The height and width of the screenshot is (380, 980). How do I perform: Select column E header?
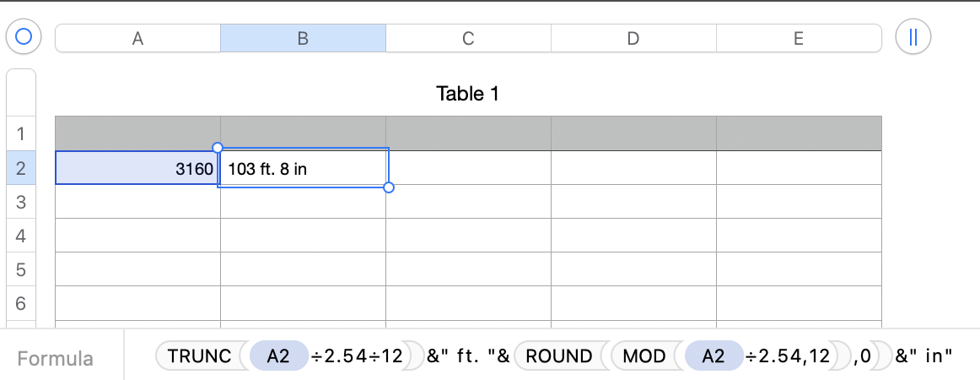(x=799, y=38)
